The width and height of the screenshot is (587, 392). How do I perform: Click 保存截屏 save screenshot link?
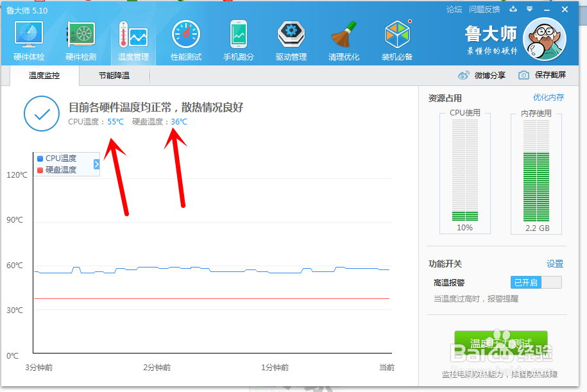coord(550,75)
